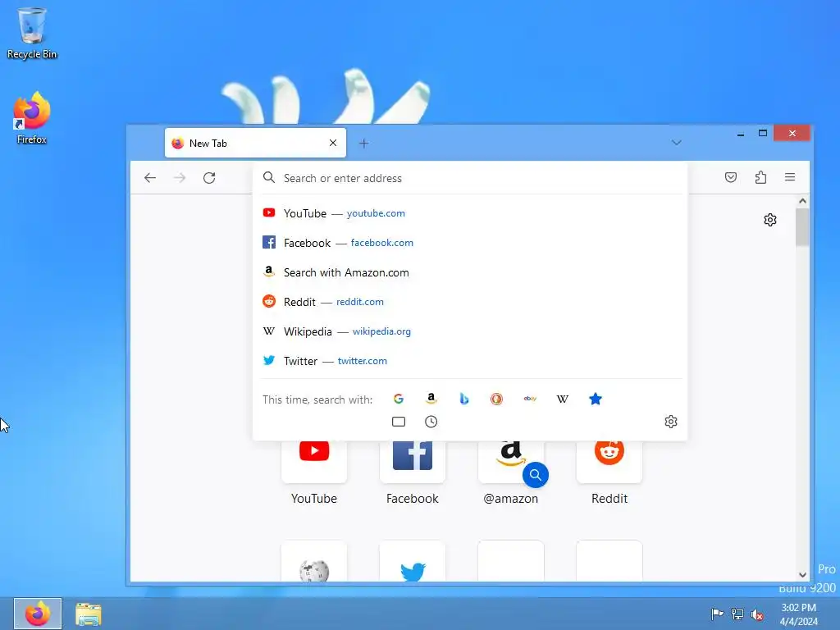Select the New Tab tab
The image size is (840, 630).
coord(255,143)
